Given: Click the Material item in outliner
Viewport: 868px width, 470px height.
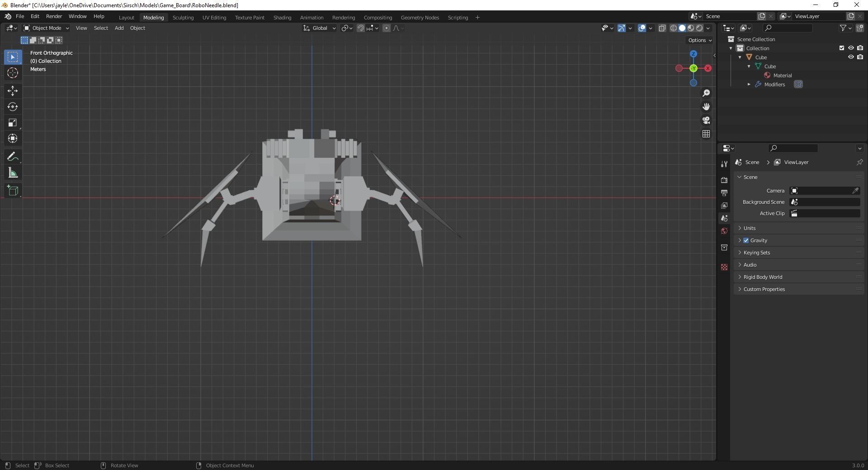Looking at the screenshot, I should tap(782, 75).
